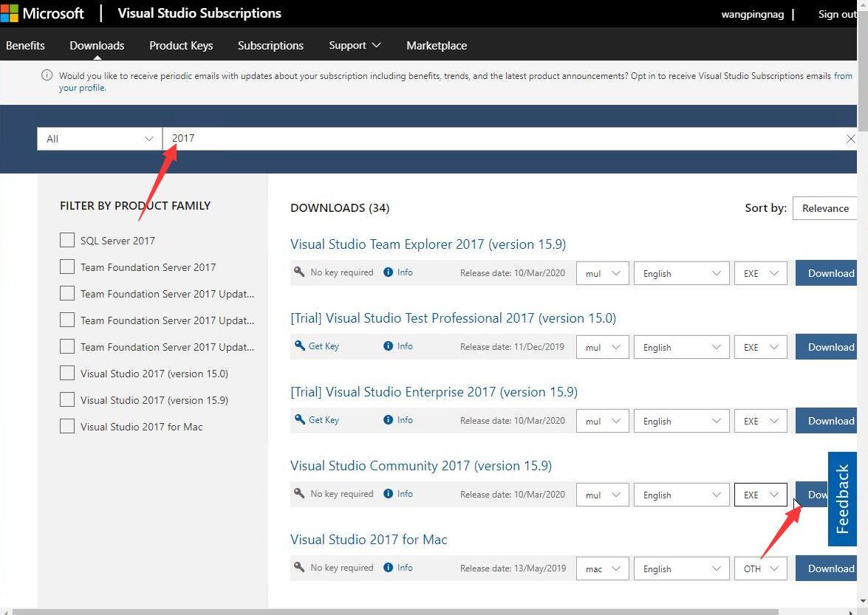Download Visual Studio Team Explorer 2017
Screen dimensions: 868x615
click(x=826, y=273)
